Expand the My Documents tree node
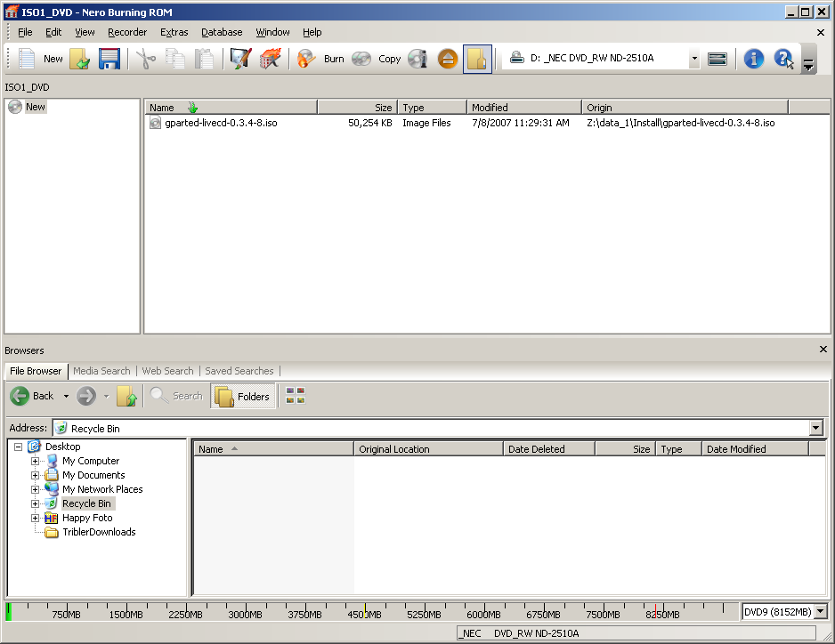Viewport: 835px width, 644px height. [35, 475]
